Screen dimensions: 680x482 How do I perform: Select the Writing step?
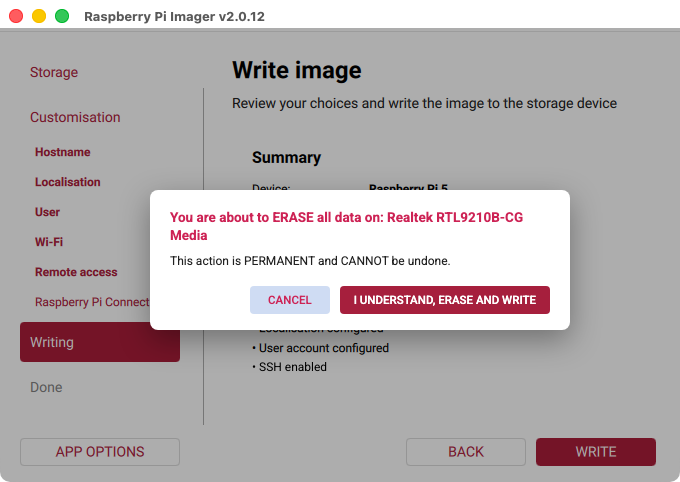[100, 342]
